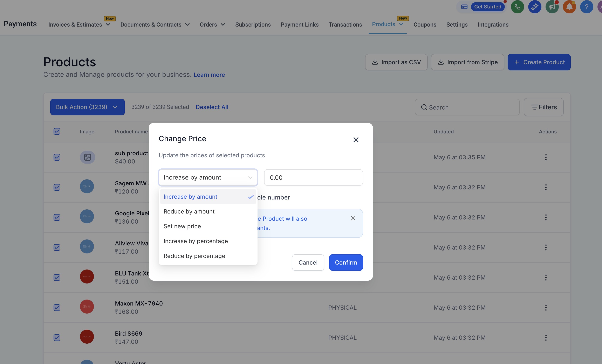Expand Invoices & Estimates nav dropdown
The width and height of the screenshot is (602, 364).
[x=79, y=25]
